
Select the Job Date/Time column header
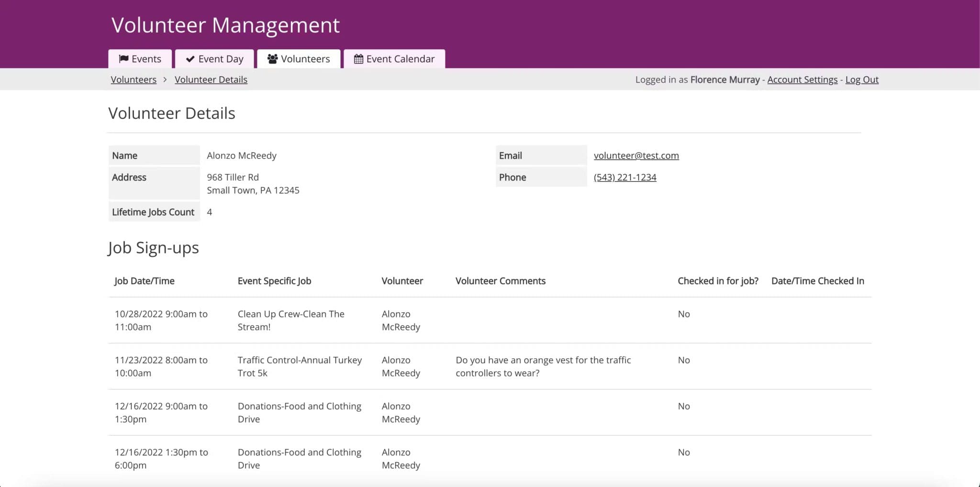pos(145,281)
